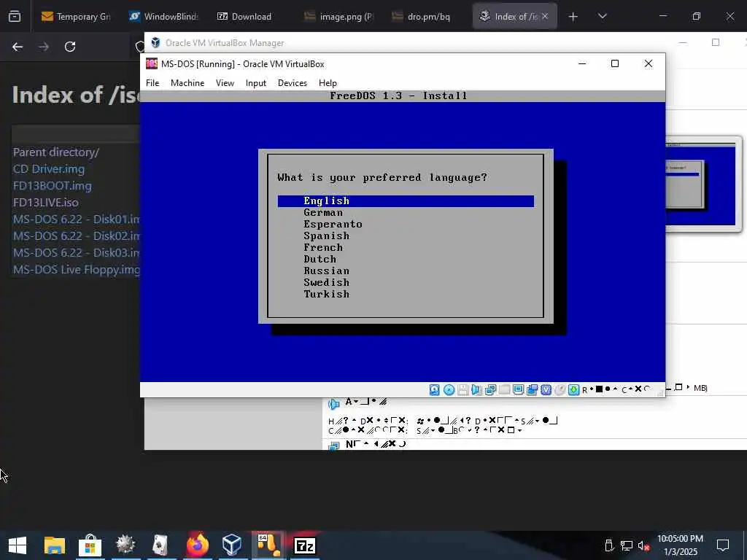Open the Parent directory/ link
Screen dimensions: 747x560
55,152
